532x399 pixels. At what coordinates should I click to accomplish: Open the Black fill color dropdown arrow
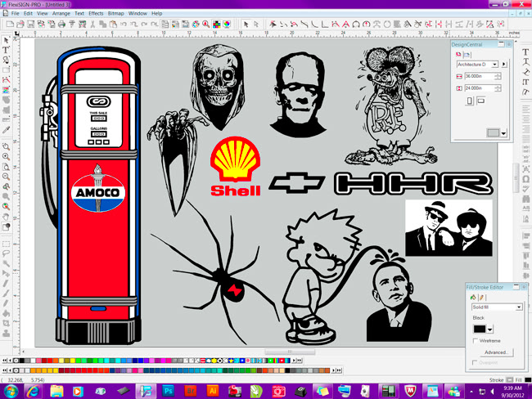489,330
